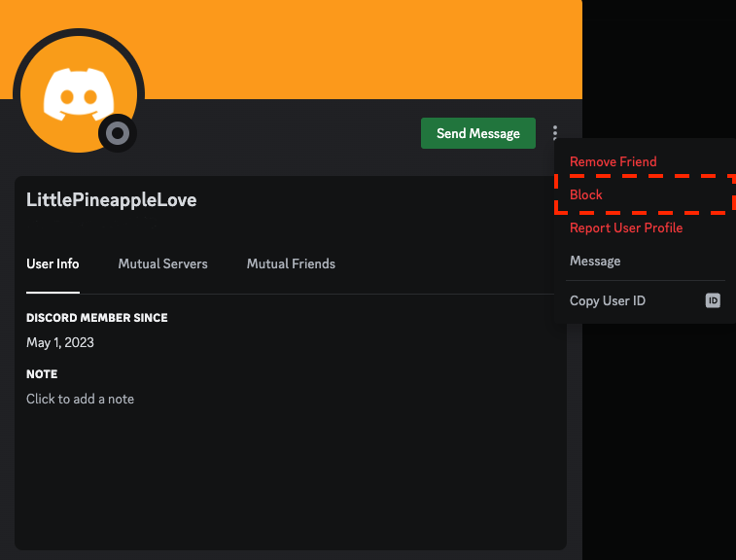Viewport: 736px width, 560px height.
Task: Choose Message from the context menu
Action: pos(595,261)
